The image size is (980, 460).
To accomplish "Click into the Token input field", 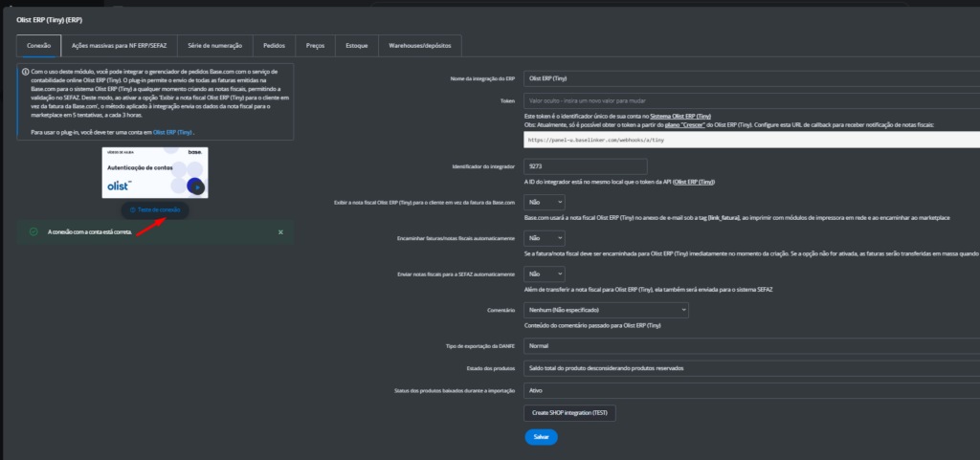I will (x=752, y=100).
